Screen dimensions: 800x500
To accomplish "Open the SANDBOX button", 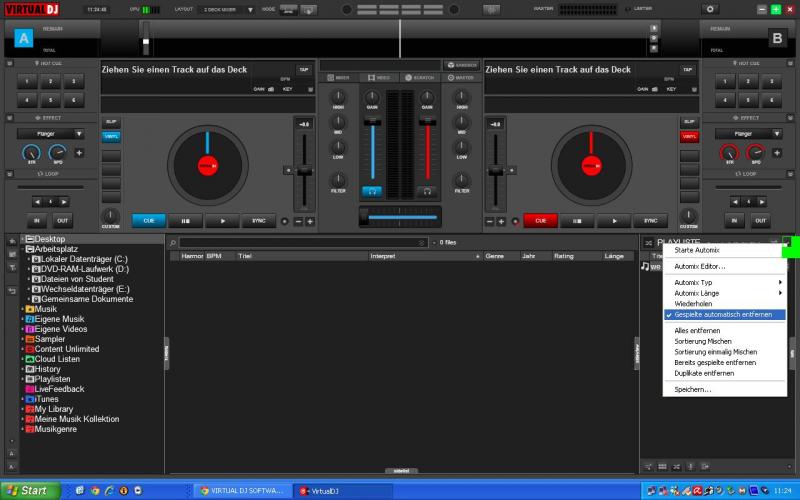I will pos(462,65).
